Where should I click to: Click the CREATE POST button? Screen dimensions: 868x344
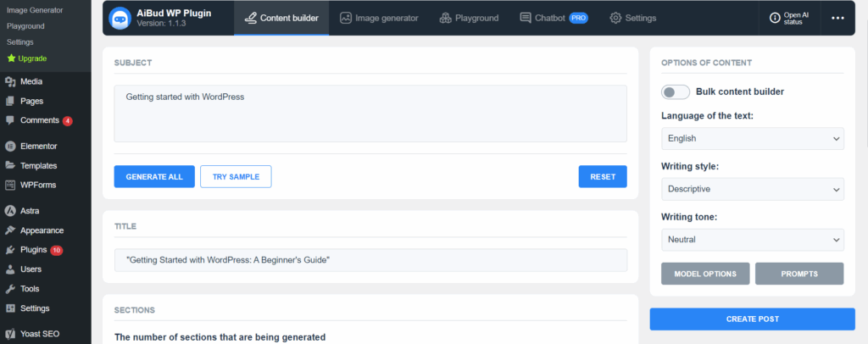point(753,319)
